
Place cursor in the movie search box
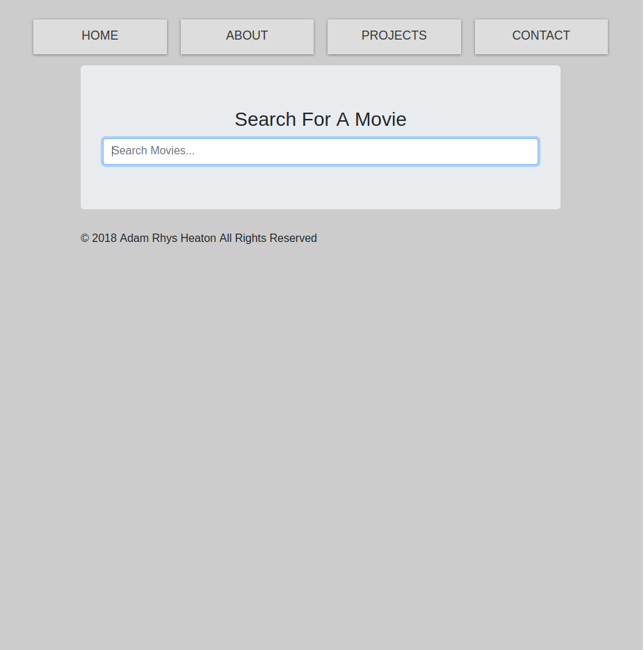tap(321, 152)
